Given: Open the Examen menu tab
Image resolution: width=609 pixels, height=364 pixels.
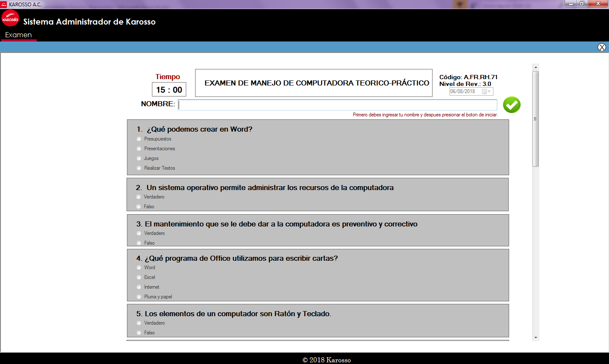Looking at the screenshot, I should (19, 35).
